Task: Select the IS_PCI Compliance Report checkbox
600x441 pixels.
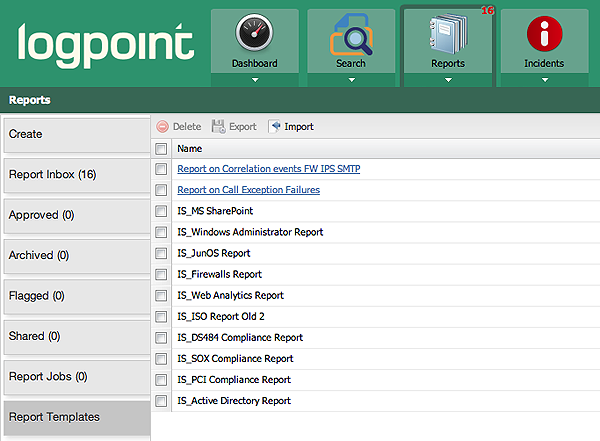Action: pyautogui.click(x=162, y=380)
